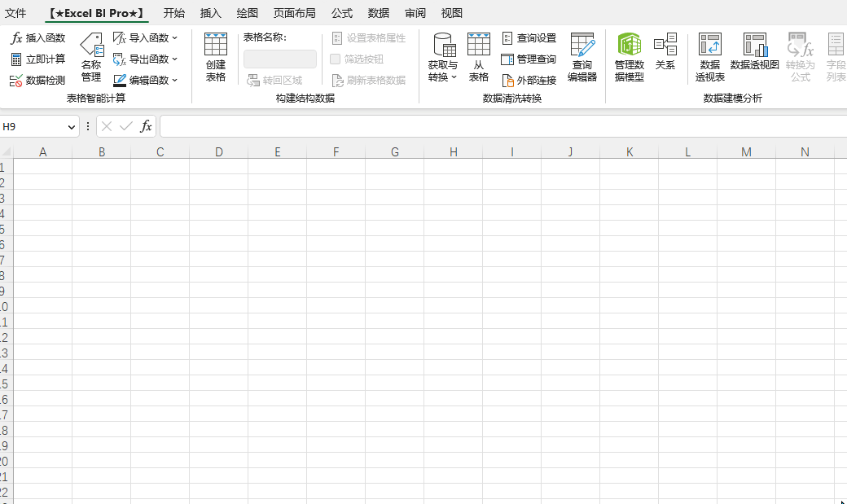Viewport: 847px width, 504px height.
Task: Create a 数据透视图
Action: (x=754, y=57)
